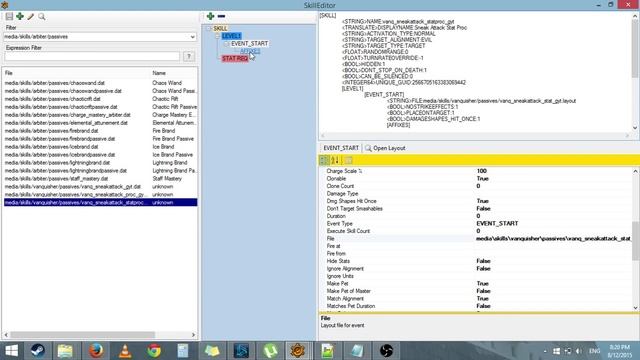Remove a node with the tree panel minus icon

click(221, 16)
